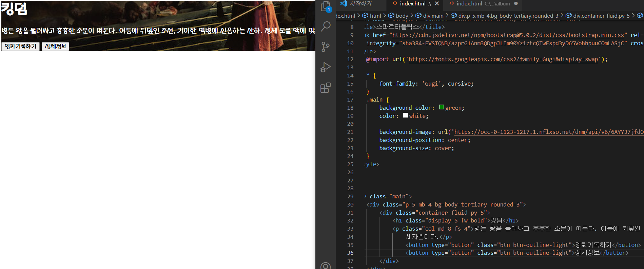Image resolution: width=644 pixels, height=269 pixels.
Task: Follow the background-image URL on line 21
Action: pyautogui.click(x=549, y=132)
